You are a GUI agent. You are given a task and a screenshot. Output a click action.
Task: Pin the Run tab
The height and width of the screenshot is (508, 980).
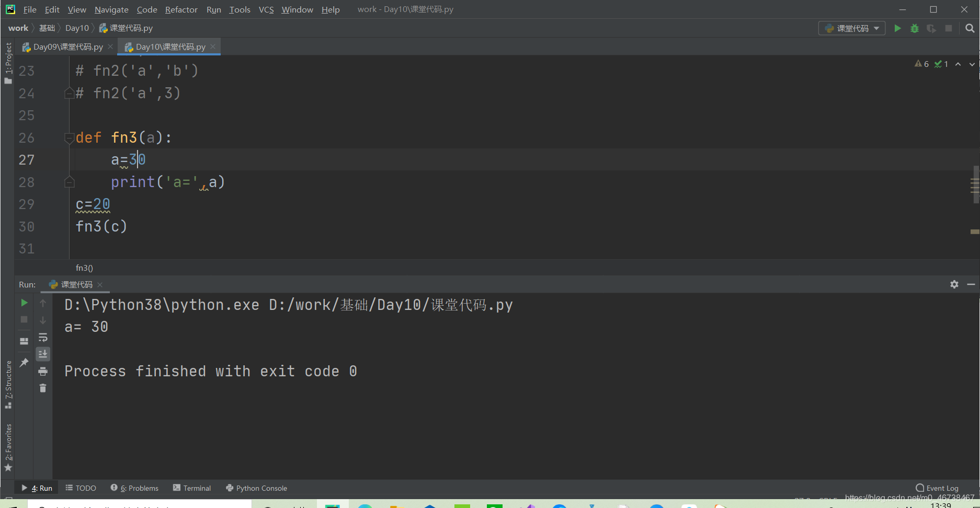tap(24, 362)
